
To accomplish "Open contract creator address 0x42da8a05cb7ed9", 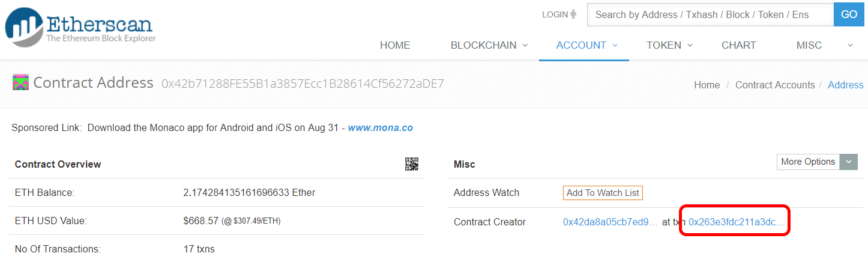I will point(610,222).
